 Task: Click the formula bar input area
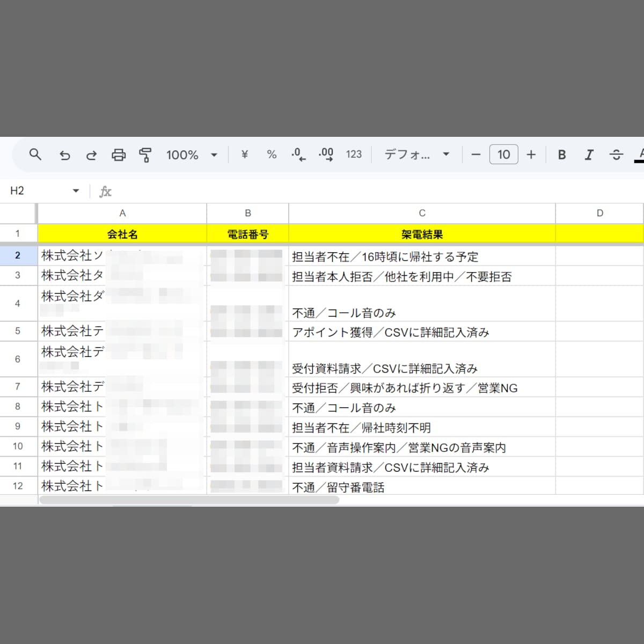[376, 191]
